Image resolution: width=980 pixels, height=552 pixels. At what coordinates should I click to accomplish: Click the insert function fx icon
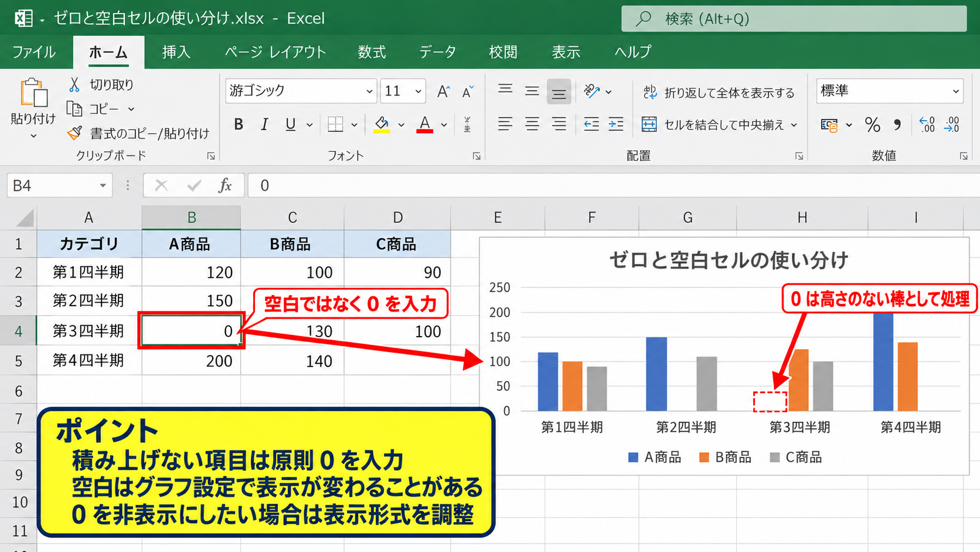tap(225, 185)
